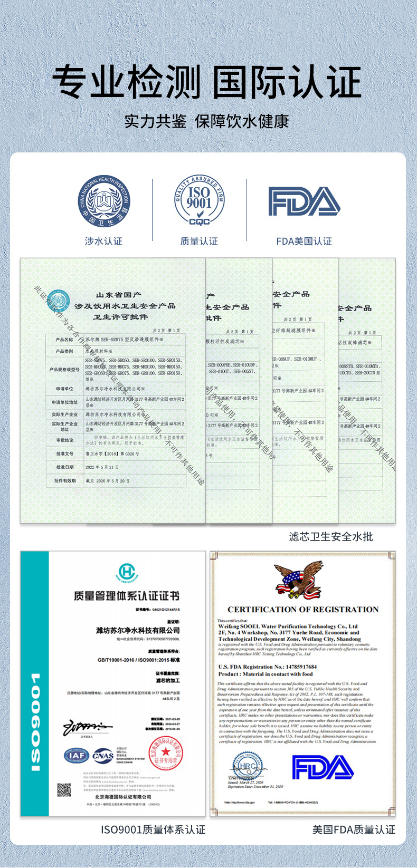Click the QR code on the ISO certificate

pos(64,790)
